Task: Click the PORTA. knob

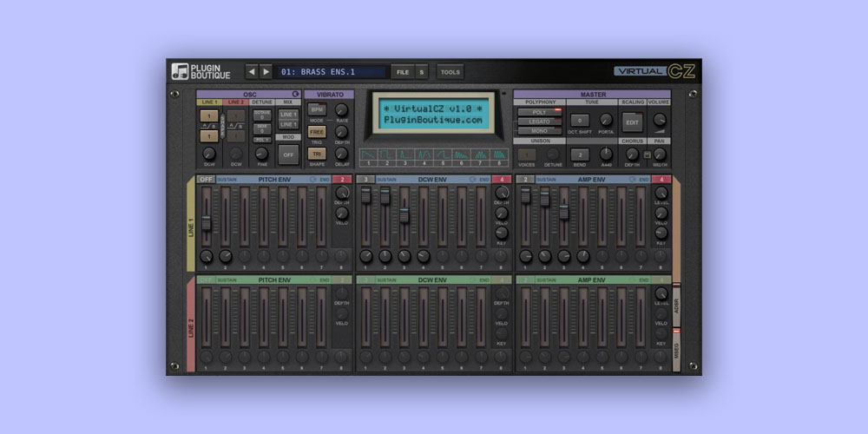Action: coord(606,119)
